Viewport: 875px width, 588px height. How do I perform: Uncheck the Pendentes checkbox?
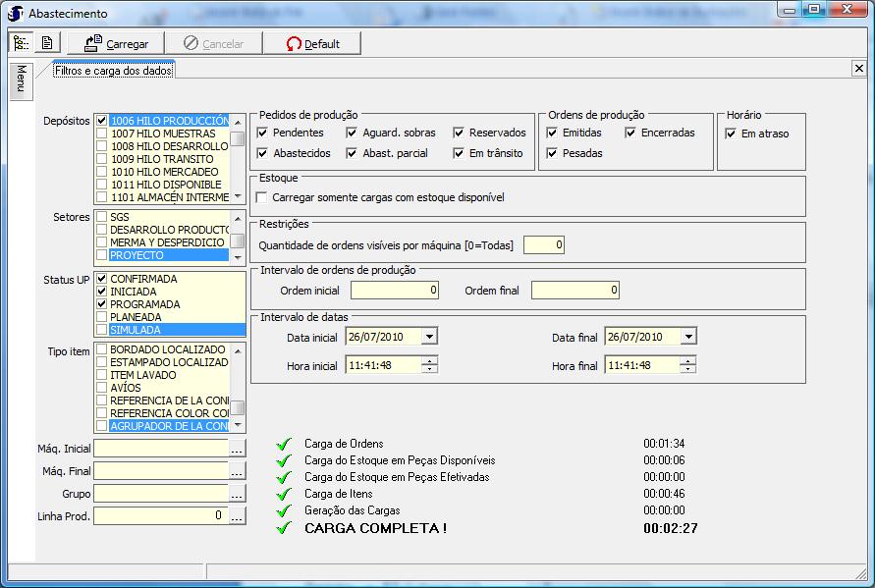(x=263, y=133)
